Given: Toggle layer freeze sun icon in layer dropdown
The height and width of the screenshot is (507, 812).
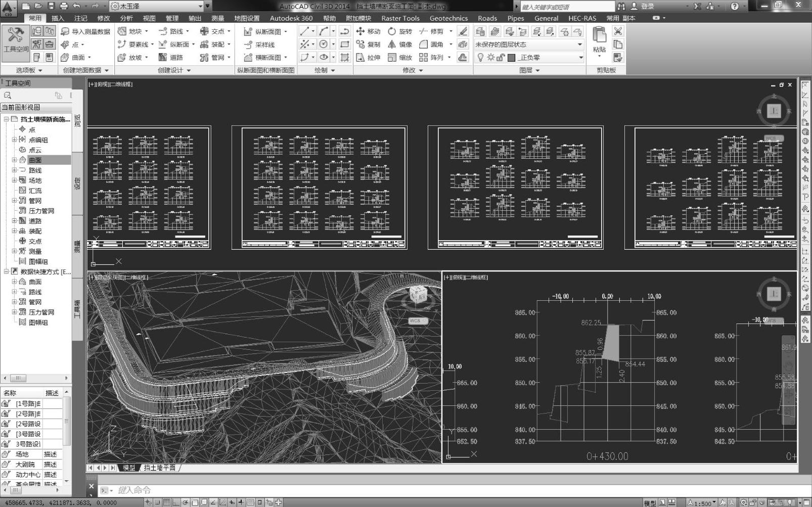Looking at the screenshot, I should click(490, 57).
